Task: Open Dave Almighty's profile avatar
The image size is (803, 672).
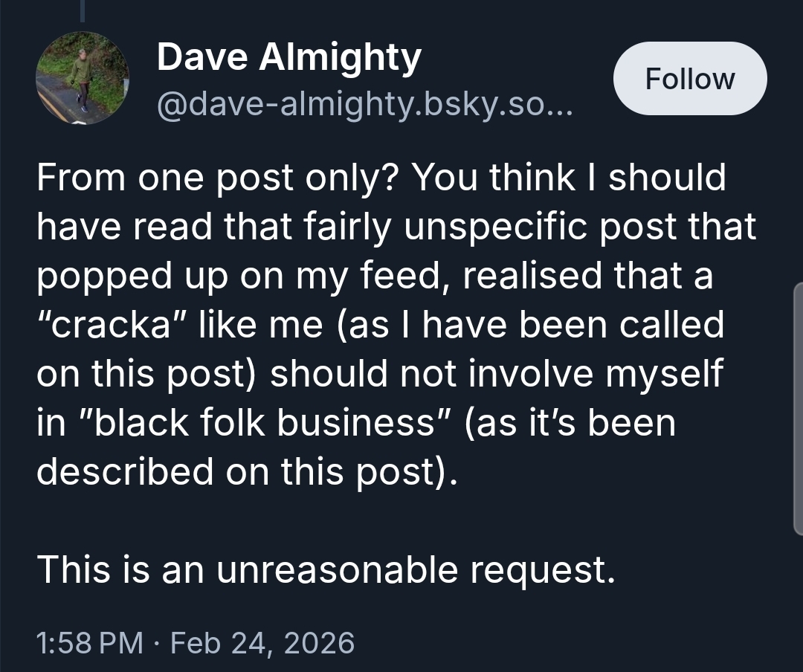Action: [x=83, y=78]
